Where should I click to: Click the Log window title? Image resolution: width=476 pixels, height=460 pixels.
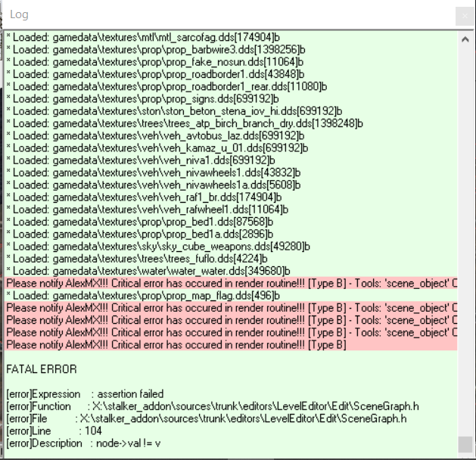tap(19, 14)
